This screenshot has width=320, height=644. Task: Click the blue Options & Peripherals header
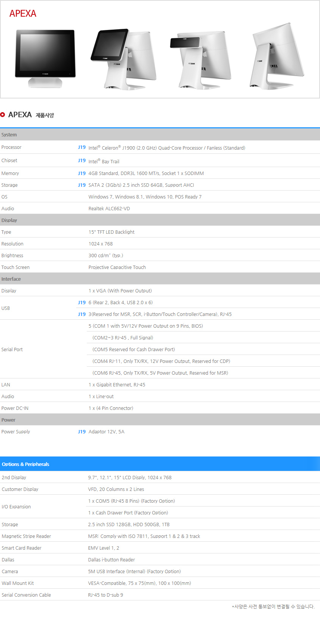coord(160,464)
